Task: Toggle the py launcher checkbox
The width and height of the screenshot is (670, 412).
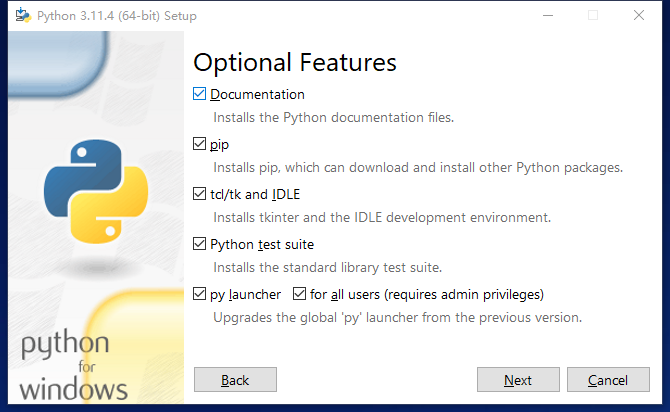Action: 200,295
